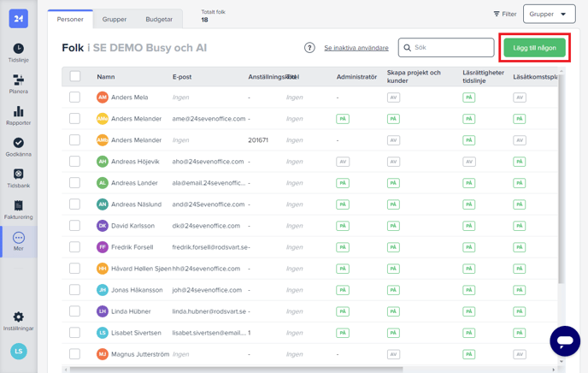The image size is (588, 373).
Task: Click into the Sök search field
Action: (451, 48)
